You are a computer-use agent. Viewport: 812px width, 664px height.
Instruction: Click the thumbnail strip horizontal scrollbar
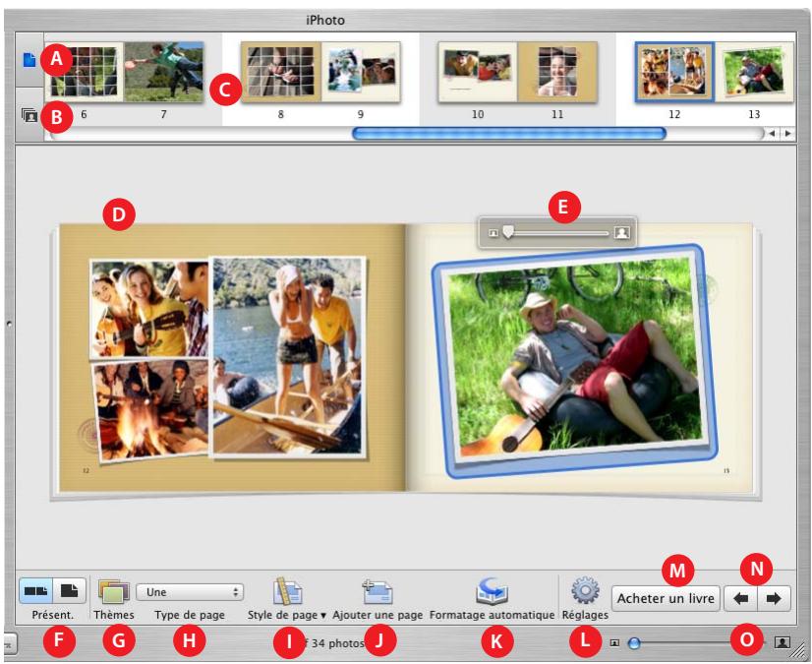click(x=509, y=134)
